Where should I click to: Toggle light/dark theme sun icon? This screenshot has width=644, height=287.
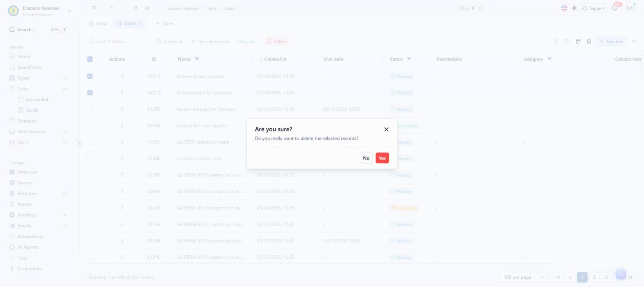574,8
